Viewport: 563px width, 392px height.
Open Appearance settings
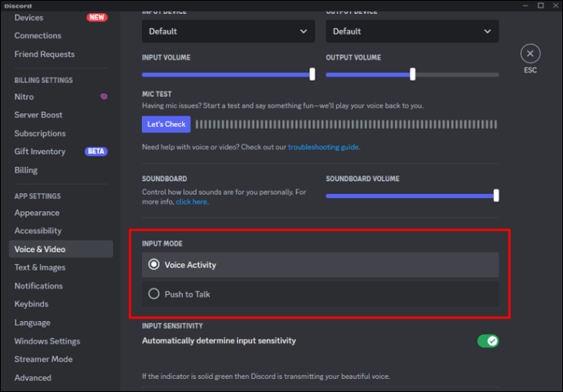pos(37,213)
